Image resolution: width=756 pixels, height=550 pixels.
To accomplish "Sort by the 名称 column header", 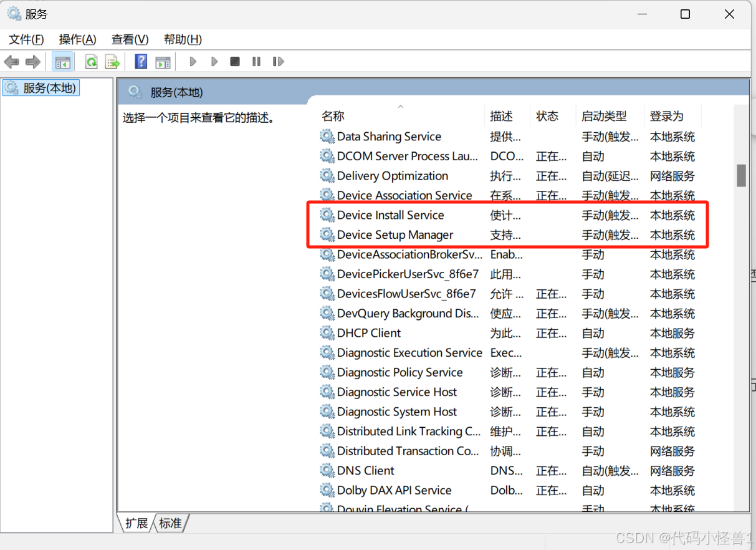I will click(x=333, y=116).
